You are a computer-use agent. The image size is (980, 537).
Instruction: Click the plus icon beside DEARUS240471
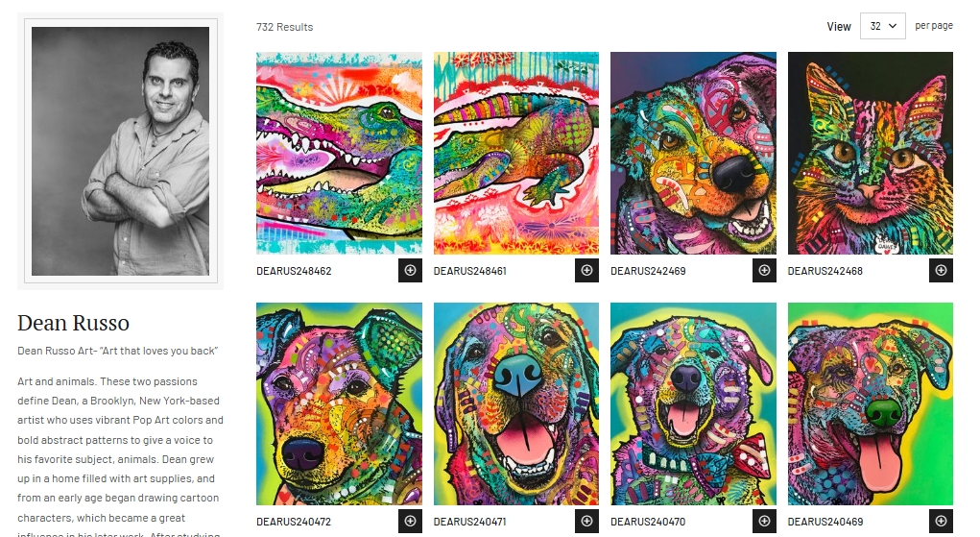click(586, 521)
